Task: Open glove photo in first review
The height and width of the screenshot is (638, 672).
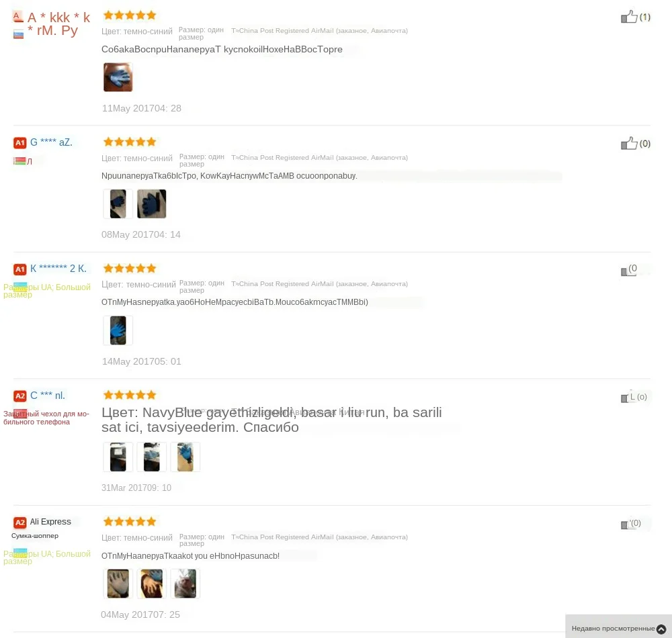Action: [118, 77]
